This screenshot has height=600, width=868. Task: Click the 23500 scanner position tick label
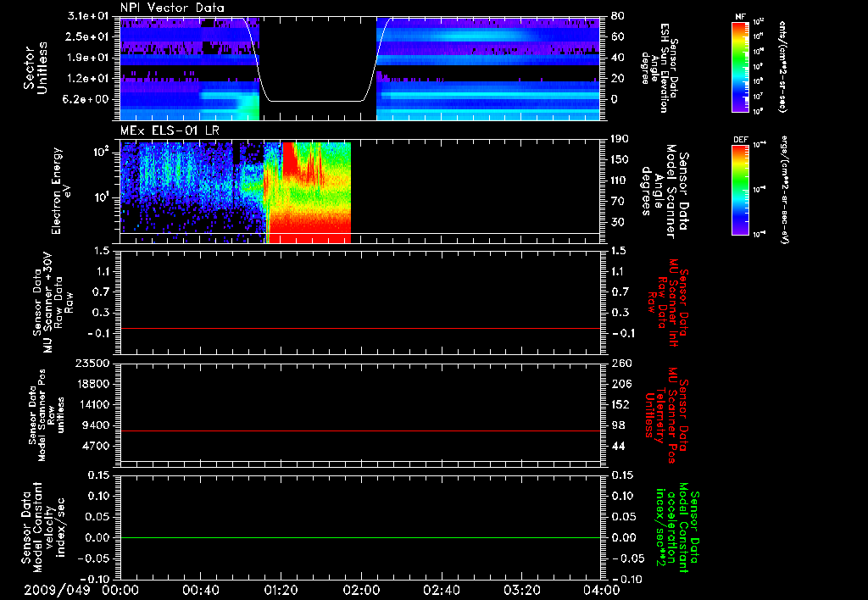pyautogui.click(x=92, y=363)
